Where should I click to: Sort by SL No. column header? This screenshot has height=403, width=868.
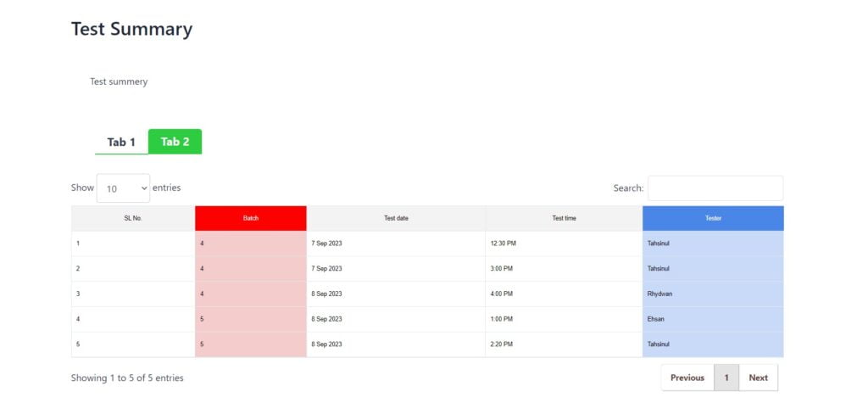[x=133, y=218]
